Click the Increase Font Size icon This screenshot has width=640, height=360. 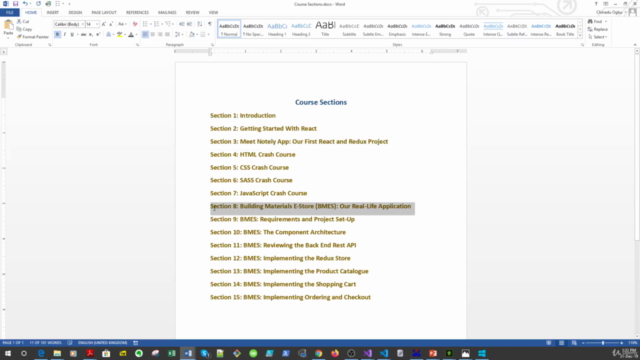104,24
